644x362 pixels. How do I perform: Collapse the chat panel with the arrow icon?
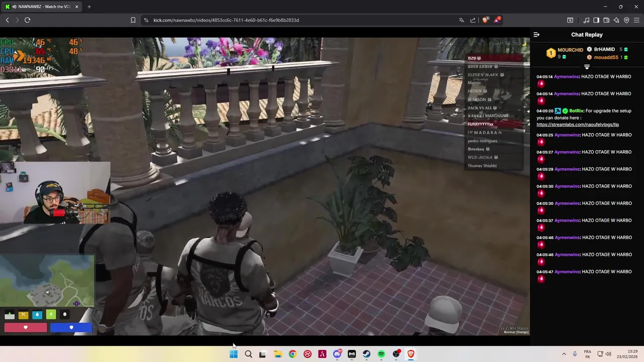[536, 35]
